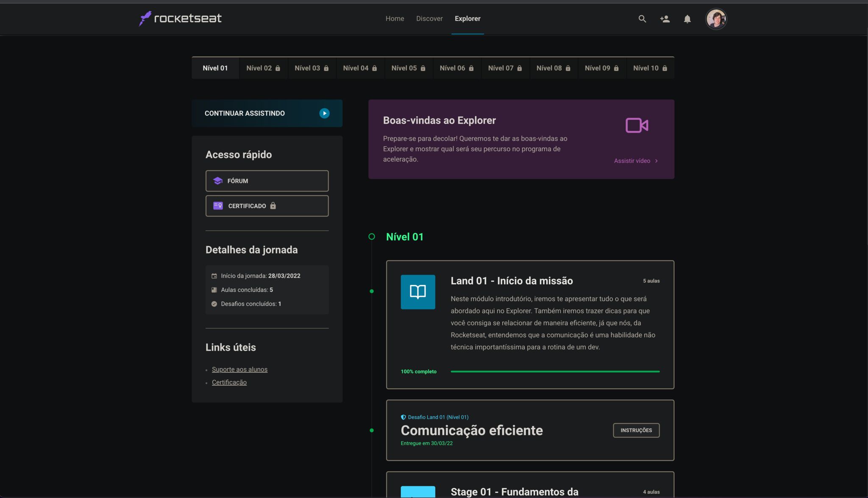Select the Explorer nav item
Screen dimensions: 868x498
[467, 19]
